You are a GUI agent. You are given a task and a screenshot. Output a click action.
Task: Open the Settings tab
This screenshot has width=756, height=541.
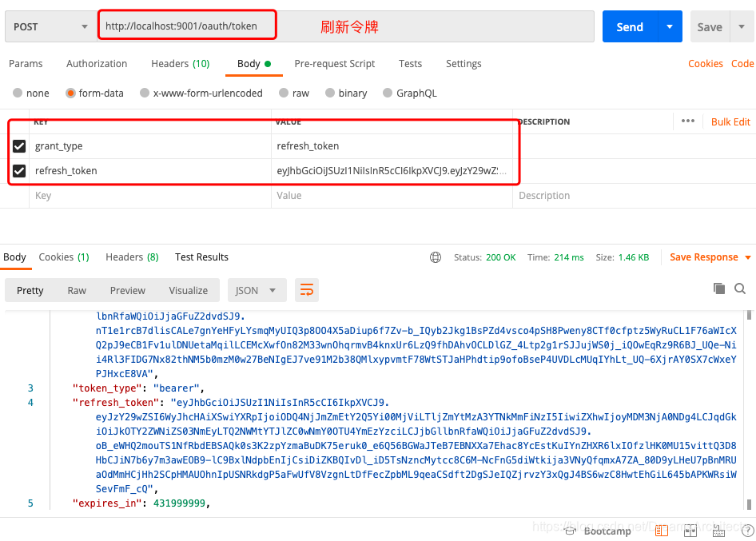[x=464, y=64]
